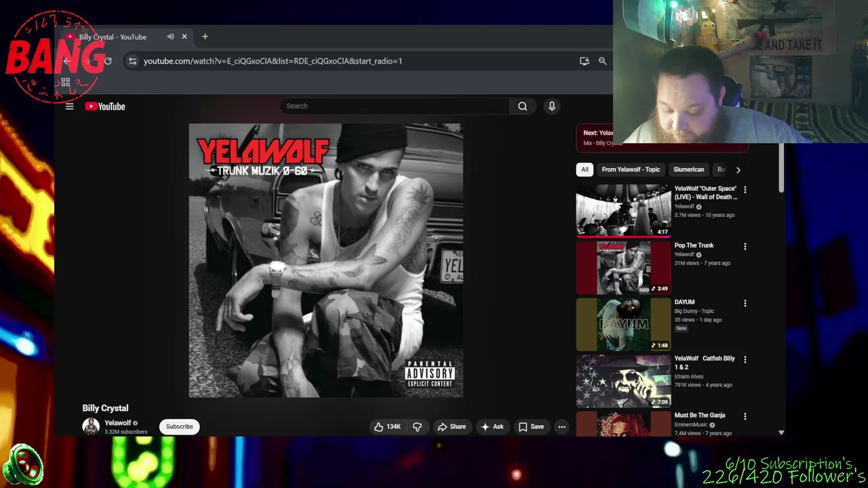The width and height of the screenshot is (868, 488).
Task: Open options menu for Catfish Billy 1 & 2
Action: click(x=745, y=359)
